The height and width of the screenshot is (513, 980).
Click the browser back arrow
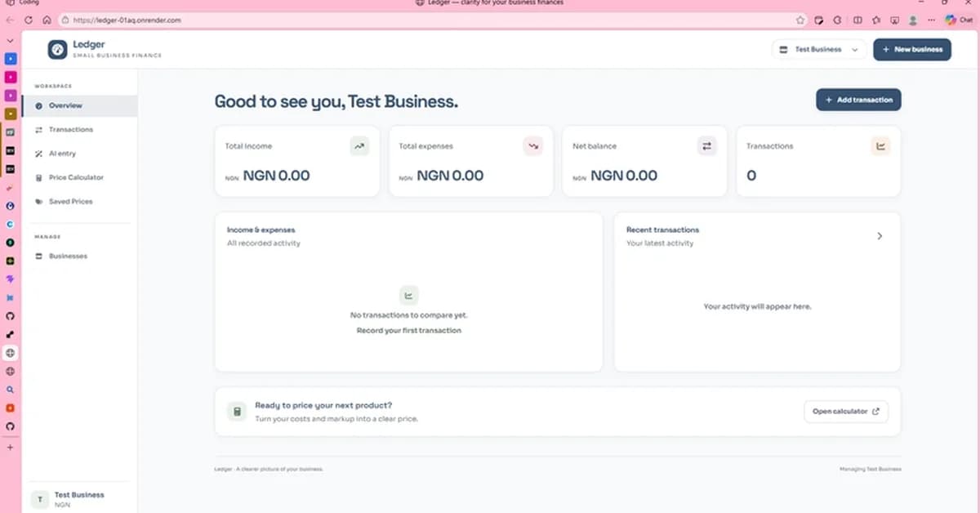10,20
